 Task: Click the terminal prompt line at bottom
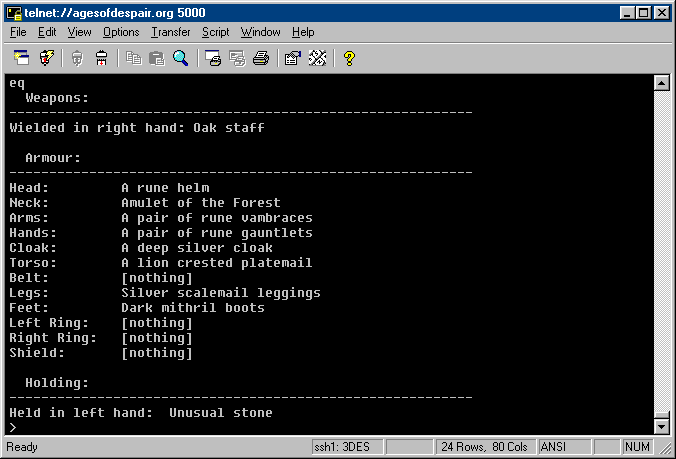300,428
